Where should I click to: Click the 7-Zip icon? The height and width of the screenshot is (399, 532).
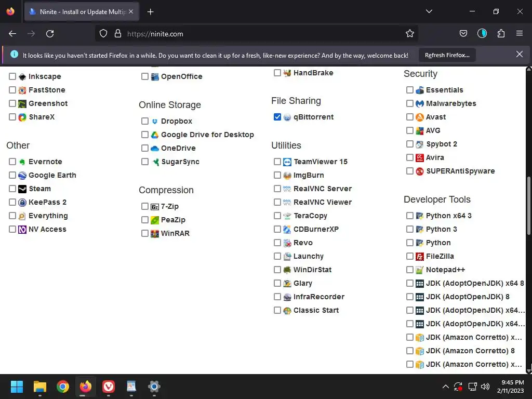[x=155, y=207]
